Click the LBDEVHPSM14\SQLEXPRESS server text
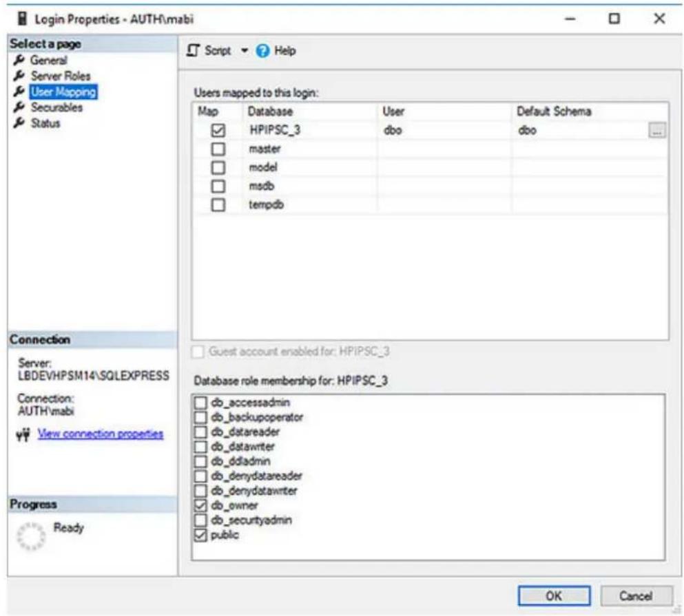The width and height of the screenshot is (684, 616). tap(94, 376)
